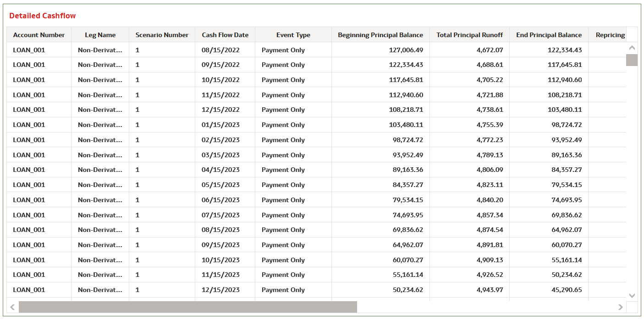Sort by the Leg Name column header
This screenshot has width=644, height=320.
click(x=100, y=34)
